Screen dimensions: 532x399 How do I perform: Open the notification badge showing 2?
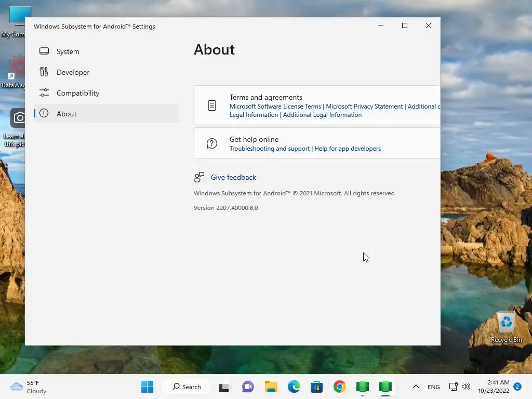517,387
